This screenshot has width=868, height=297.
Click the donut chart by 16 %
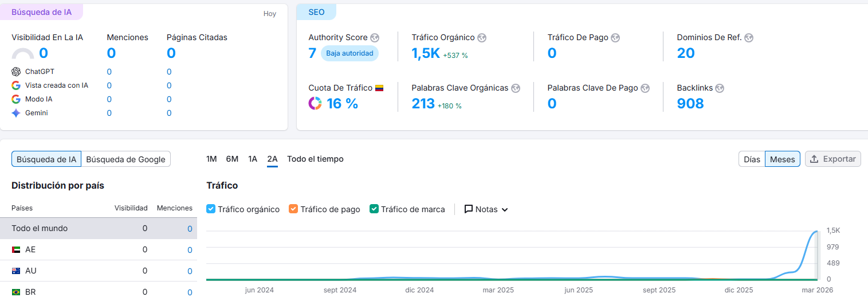315,103
